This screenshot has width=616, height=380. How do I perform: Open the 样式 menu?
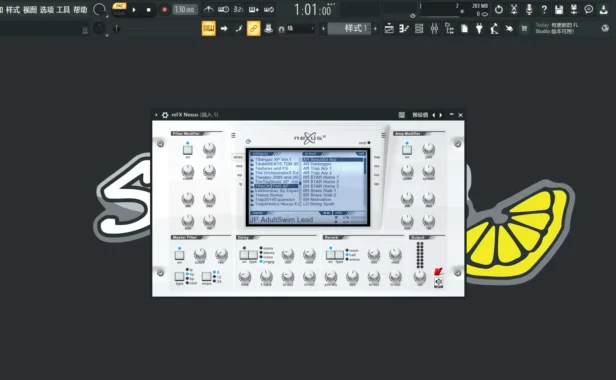pyautogui.click(x=13, y=9)
